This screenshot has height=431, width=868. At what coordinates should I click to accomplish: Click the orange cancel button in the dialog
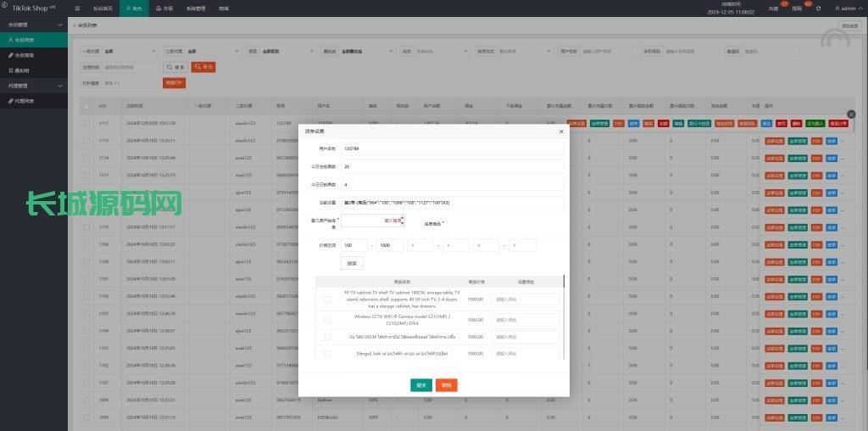tap(446, 384)
